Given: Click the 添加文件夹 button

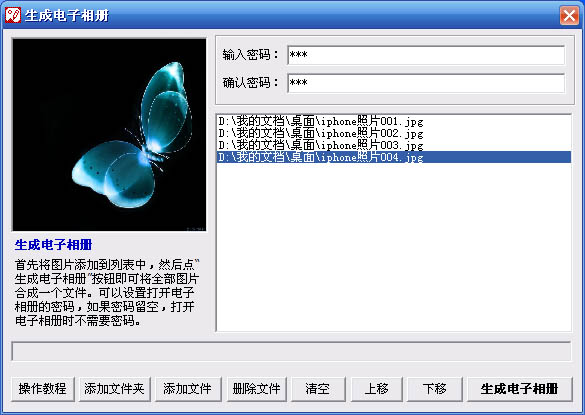Looking at the screenshot, I should click(115, 389).
